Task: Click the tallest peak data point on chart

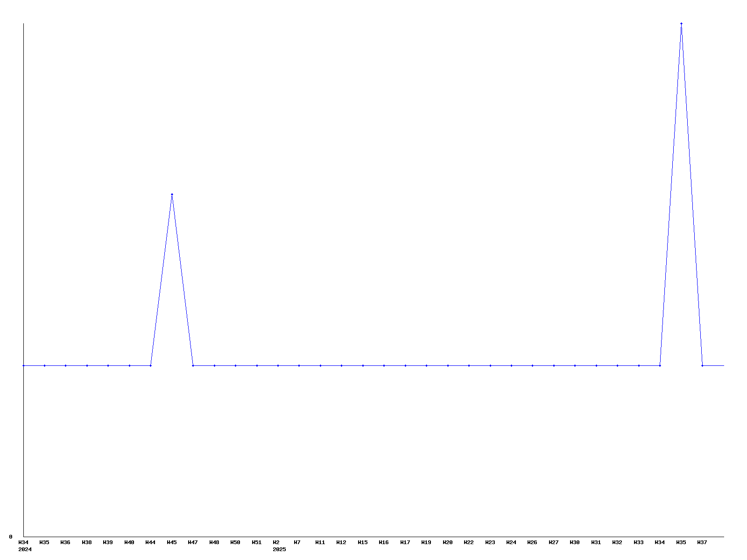Action: pos(681,23)
